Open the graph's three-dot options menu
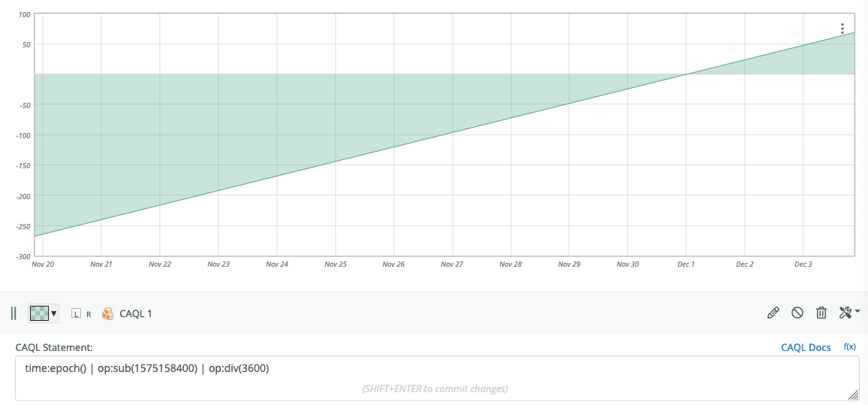 pyautogui.click(x=842, y=29)
